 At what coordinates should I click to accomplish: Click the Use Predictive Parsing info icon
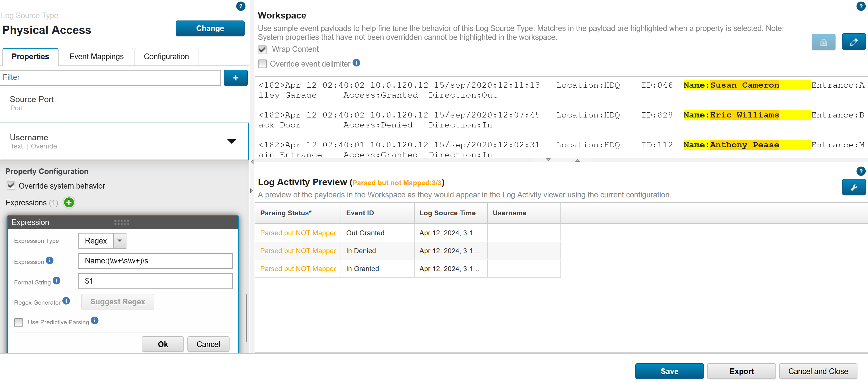[95, 320]
